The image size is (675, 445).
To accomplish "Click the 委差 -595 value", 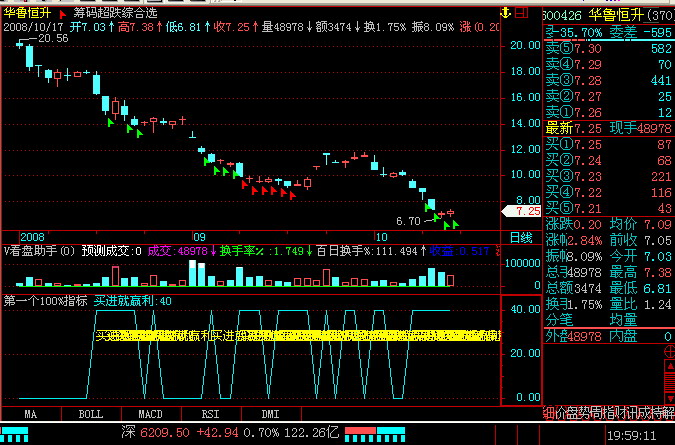I will coord(641,33).
